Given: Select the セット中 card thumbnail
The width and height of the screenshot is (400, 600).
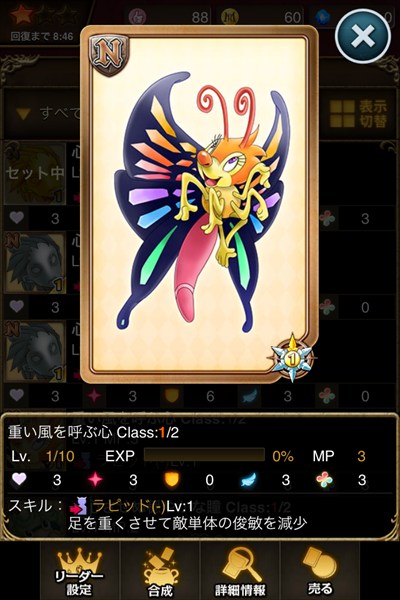Looking at the screenshot, I should (x=34, y=173).
